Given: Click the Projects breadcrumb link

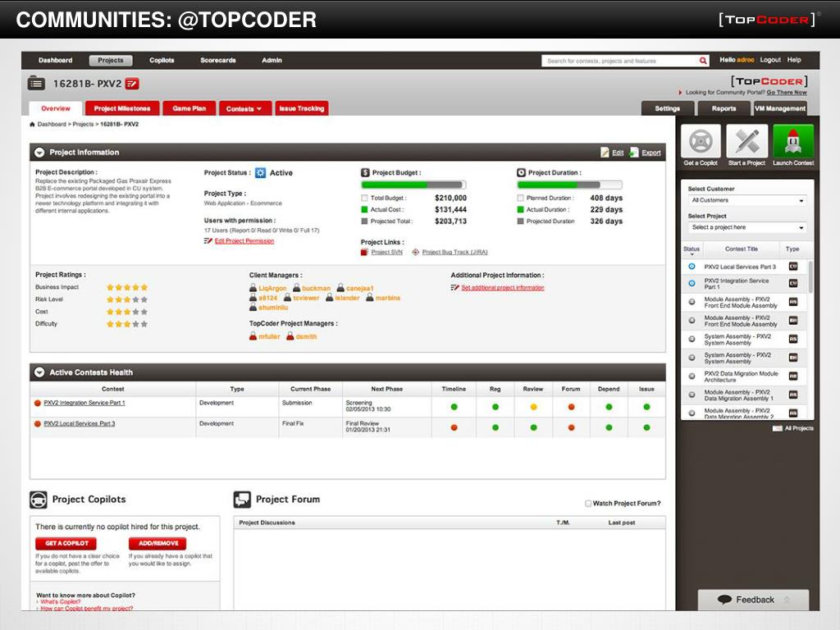Looking at the screenshot, I should (x=83, y=125).
